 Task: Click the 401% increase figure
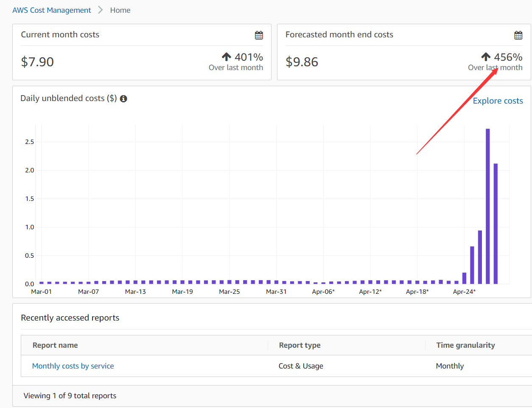click(x=249, y=57)
